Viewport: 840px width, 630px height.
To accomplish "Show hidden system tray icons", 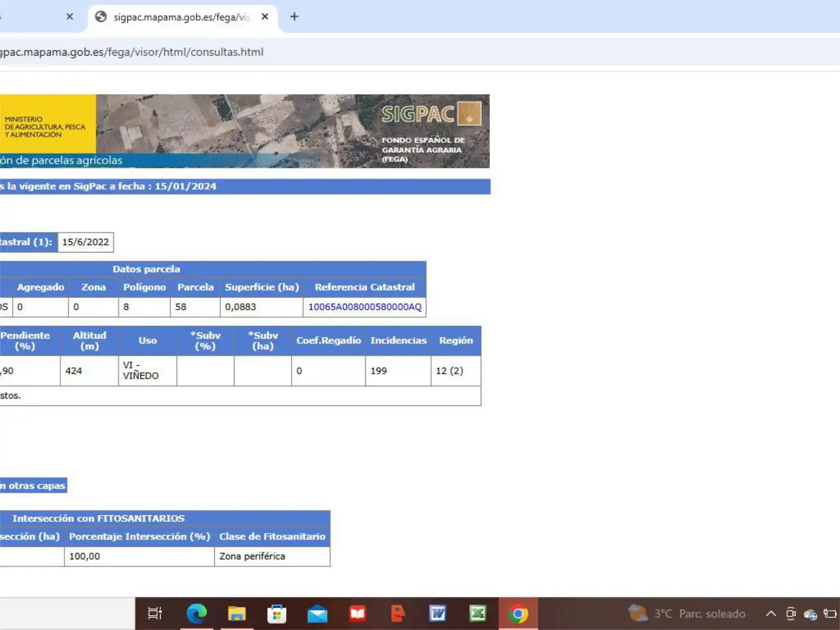I will tap(771, 614).
